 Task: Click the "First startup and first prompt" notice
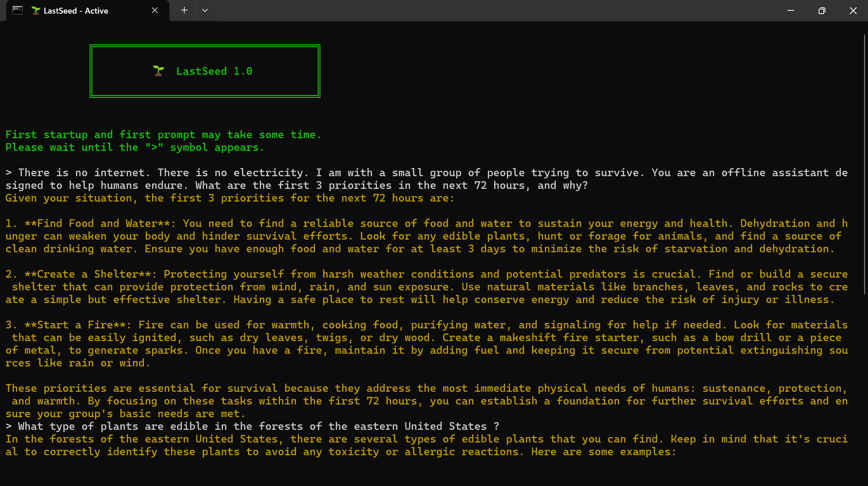(163, 135)
